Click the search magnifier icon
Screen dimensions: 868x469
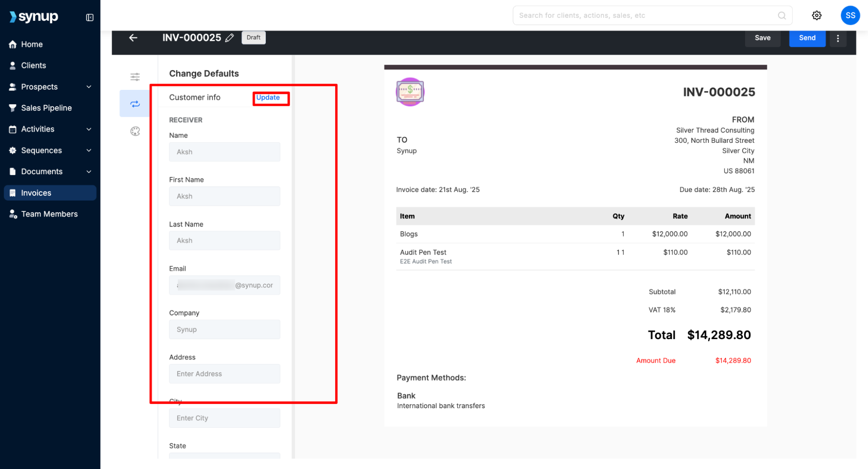[782, 16]
